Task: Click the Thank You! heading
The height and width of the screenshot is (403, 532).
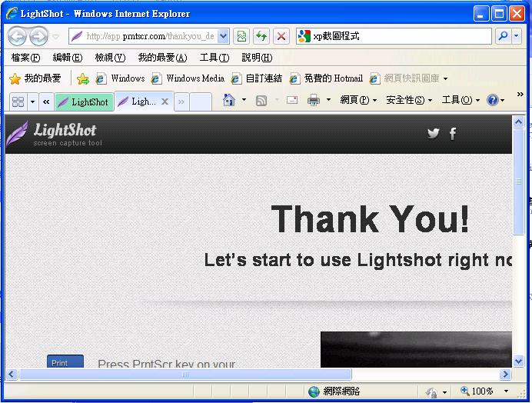Action: coord(370,219)
